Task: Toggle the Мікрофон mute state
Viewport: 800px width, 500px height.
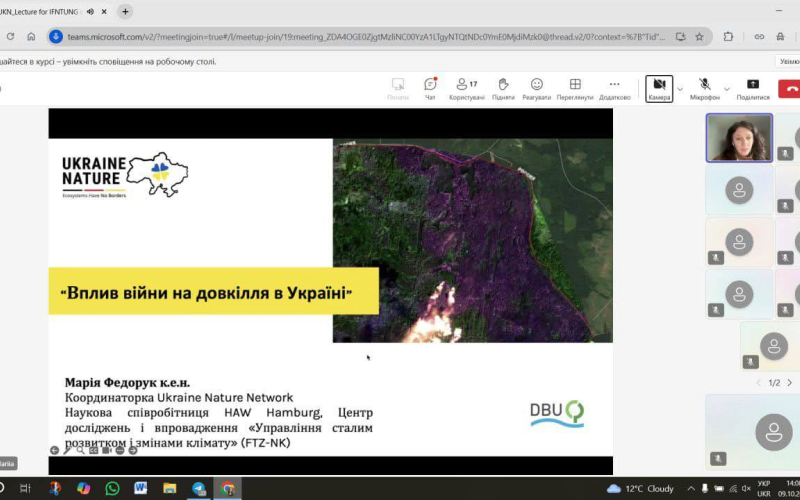Action: [705, 88]
